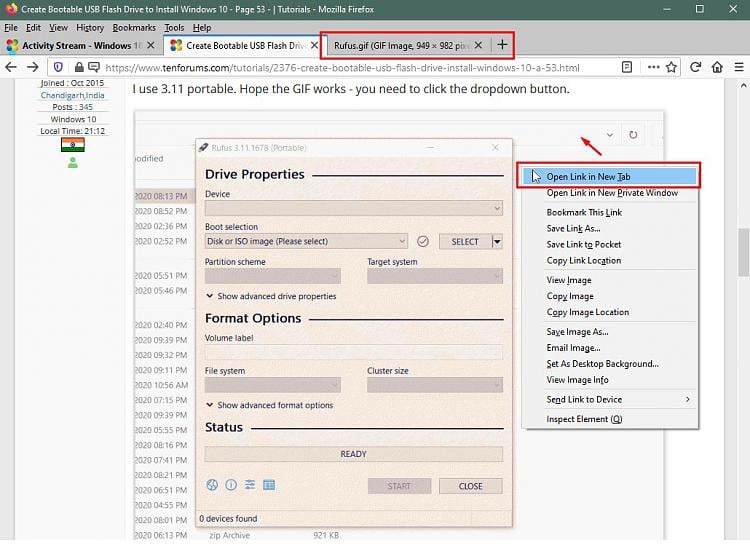Click the chevron dropdown in the GIF header
The image size is (750, 556).
610,135
